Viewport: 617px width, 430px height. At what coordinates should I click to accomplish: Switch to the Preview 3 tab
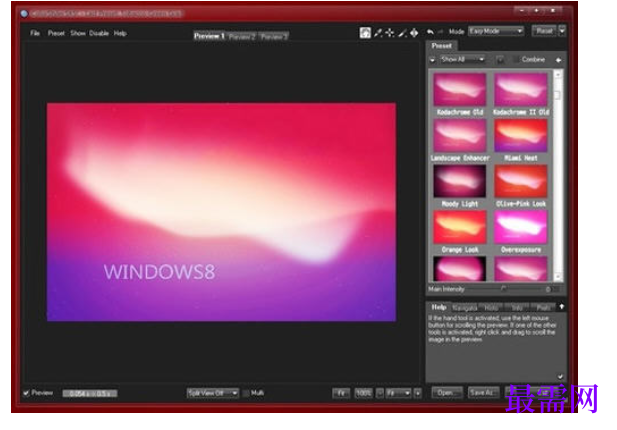274,37
